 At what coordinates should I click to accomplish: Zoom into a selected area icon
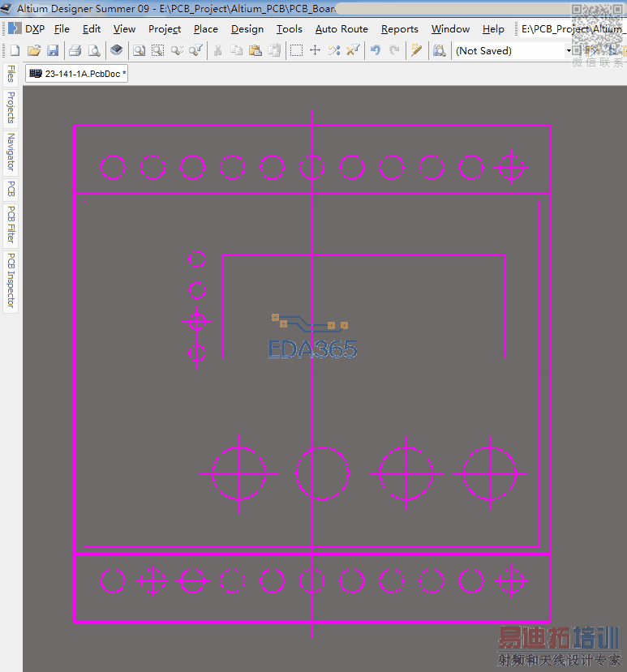[158, 50]
